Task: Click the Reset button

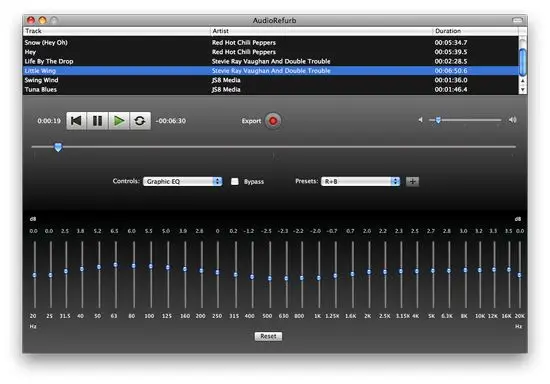Action: [x=268, y=336]
